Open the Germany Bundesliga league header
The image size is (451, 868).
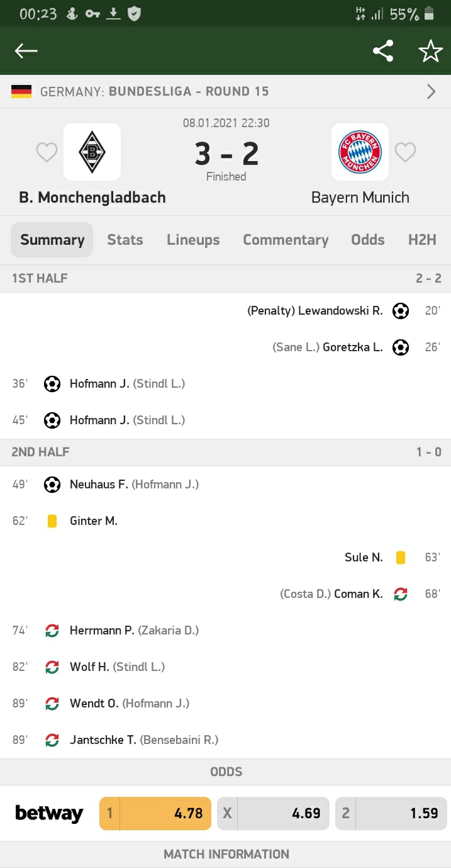[154, 92]
